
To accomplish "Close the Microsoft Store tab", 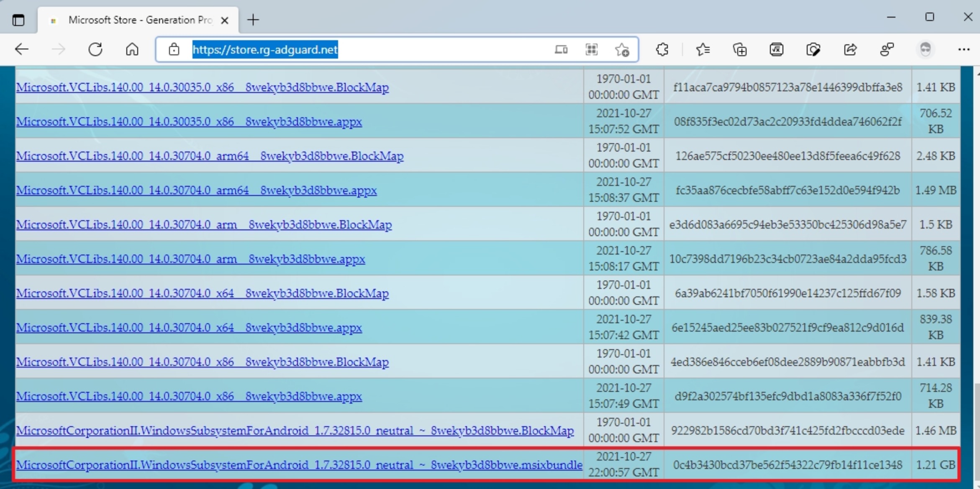I will [x=224, y=20].
